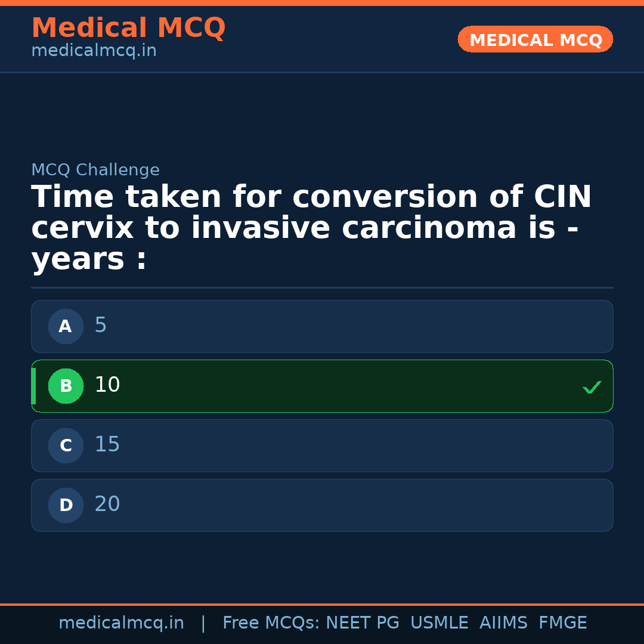Click the letter C circle icon
Screen dimensions: 644x644
click(66, 445)
